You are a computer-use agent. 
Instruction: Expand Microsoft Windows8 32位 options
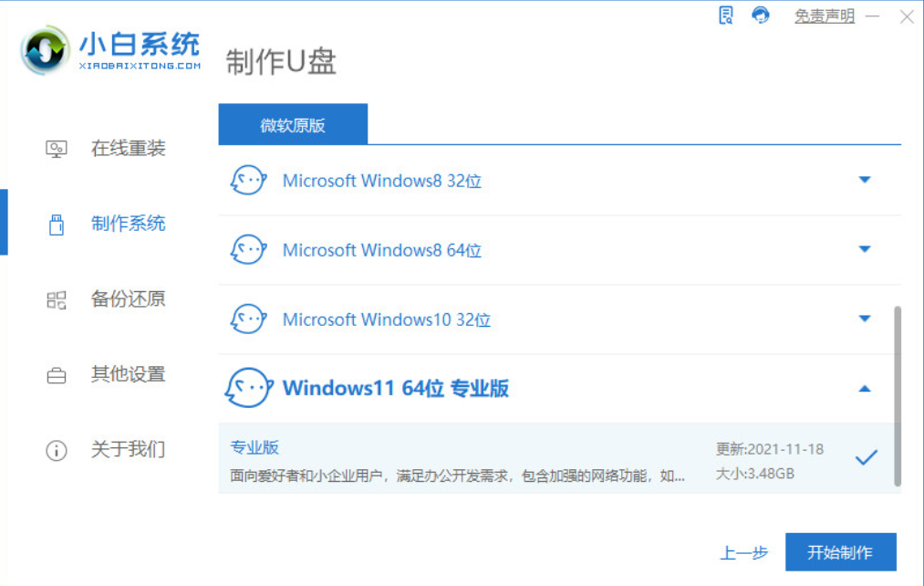click(865, 180)
